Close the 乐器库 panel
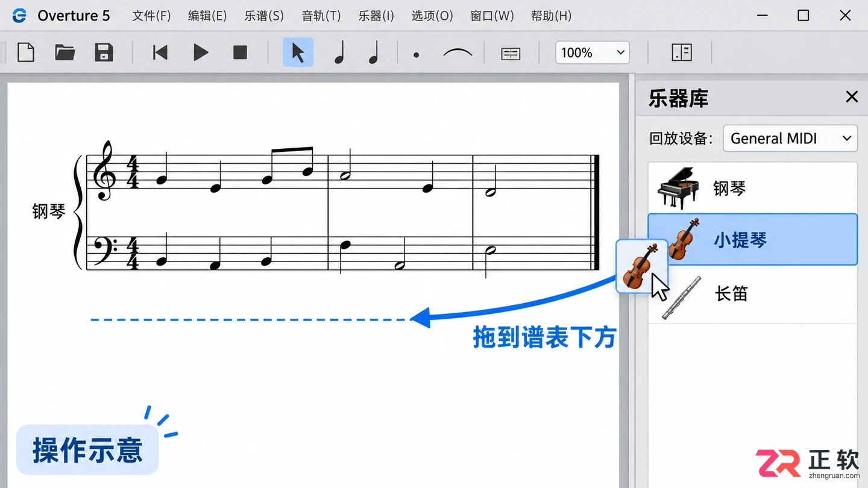This screenshot has height=488, width=868. [852, 96]
